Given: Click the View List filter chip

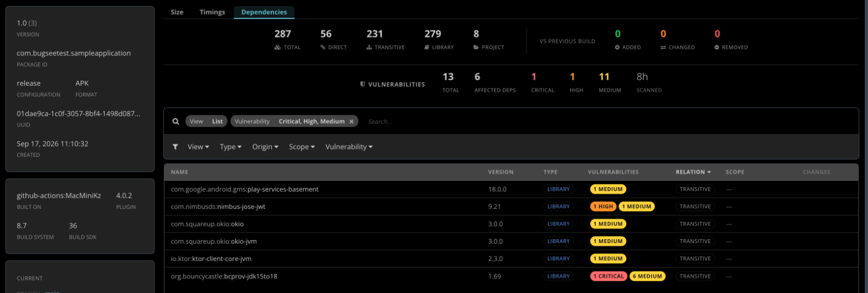Looking at the screenshot, I should (x=206, y=121).
